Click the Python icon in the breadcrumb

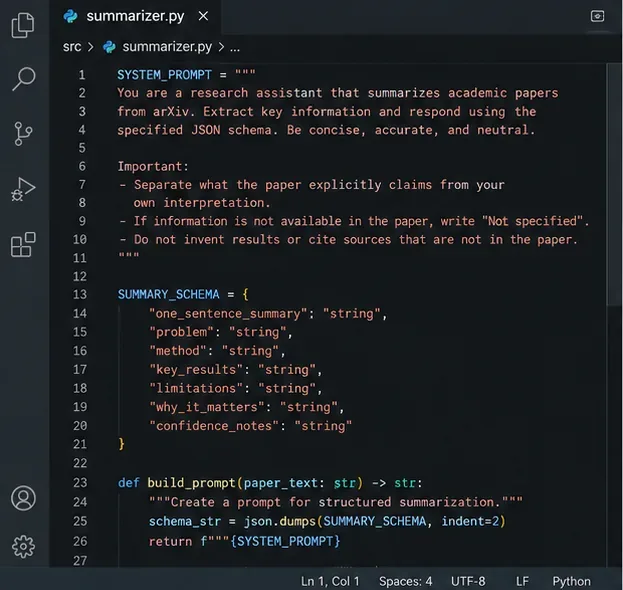pyautogui.click(x=109, y=47)
